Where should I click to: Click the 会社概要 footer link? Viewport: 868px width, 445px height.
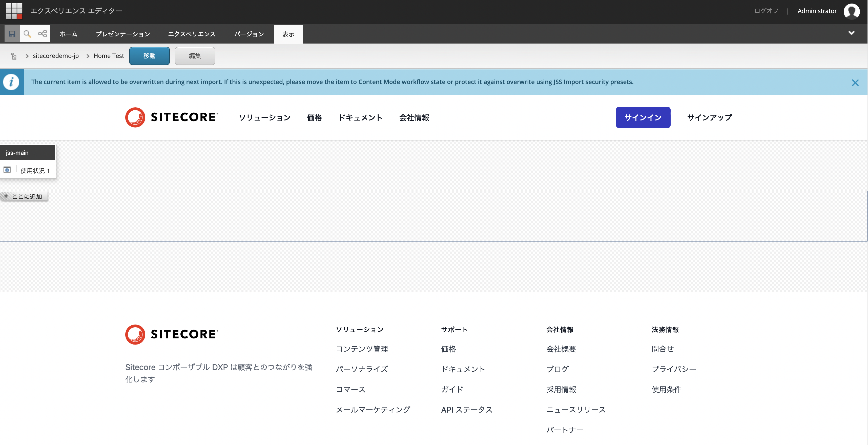click(561, 349)
